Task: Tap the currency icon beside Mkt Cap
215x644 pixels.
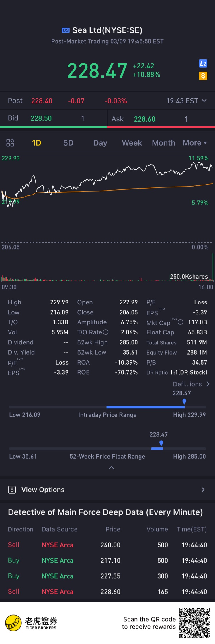Action: point(181,322)
